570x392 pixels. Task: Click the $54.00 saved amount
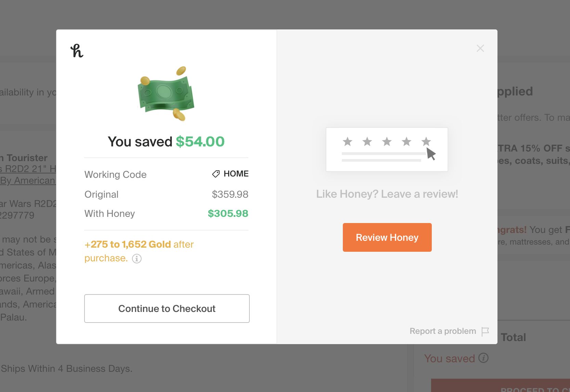[200, 142]
